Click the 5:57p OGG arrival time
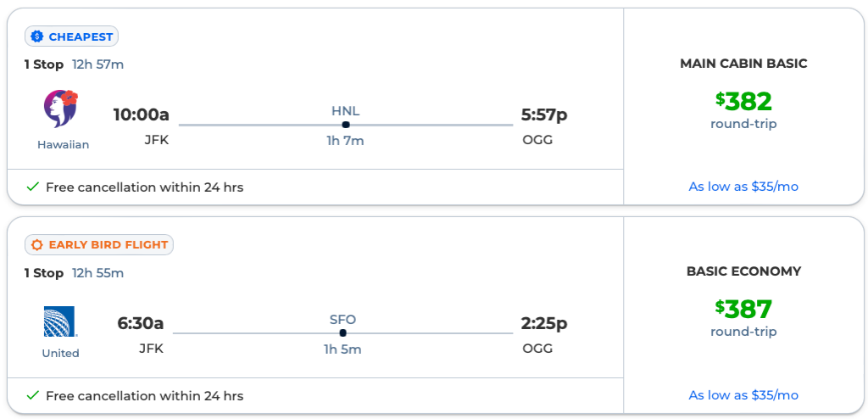Screen dimensions: 868x419 click(544, 115)
